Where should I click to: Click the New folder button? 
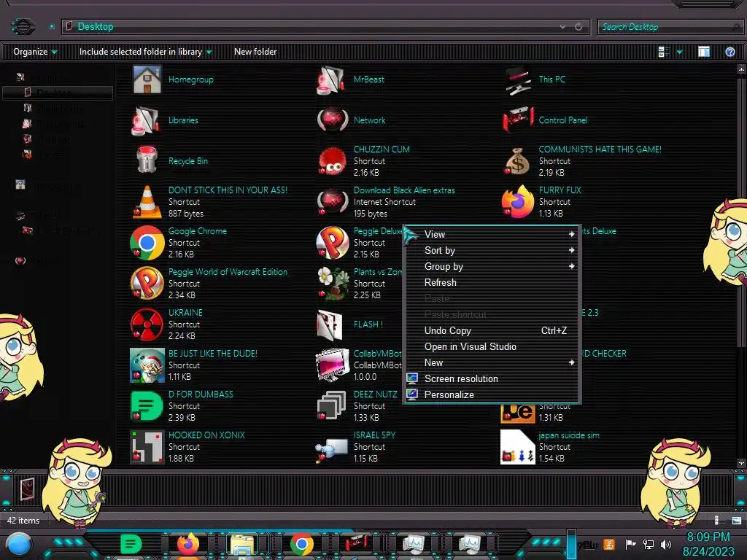(x=255, y=52)
